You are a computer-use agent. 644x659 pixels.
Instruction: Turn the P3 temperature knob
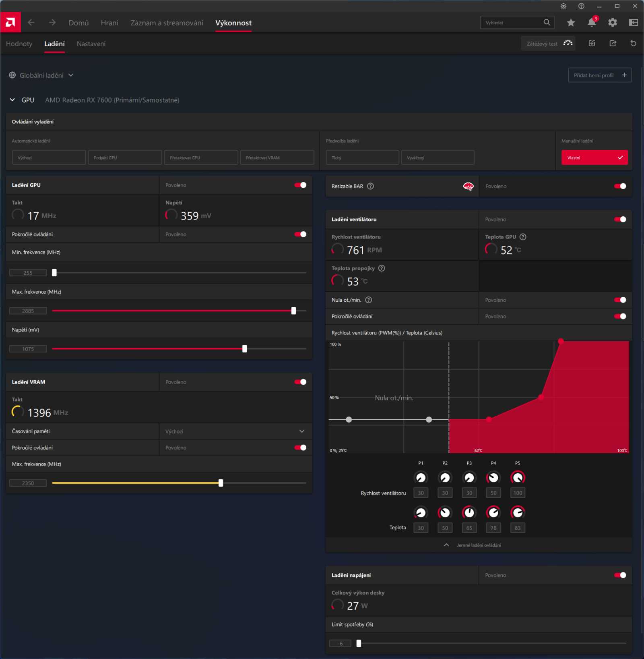coord(469,512)
